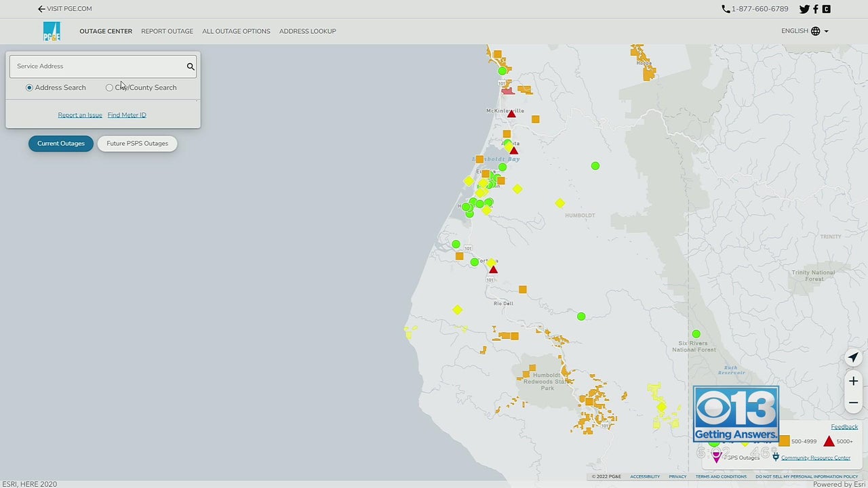Click the locate me arrow icon
Screen dimensions: 868x488
click(x=853, y=358)
